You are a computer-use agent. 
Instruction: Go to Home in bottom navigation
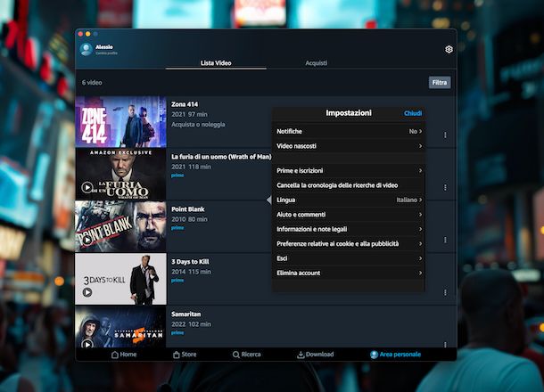tap(124, 354)
